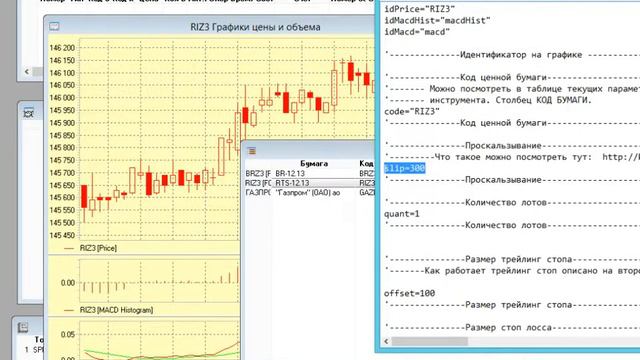Screen dimensions: 640x360
Task: Place the cursor on offset=100 line
Action: pos(409,293)
